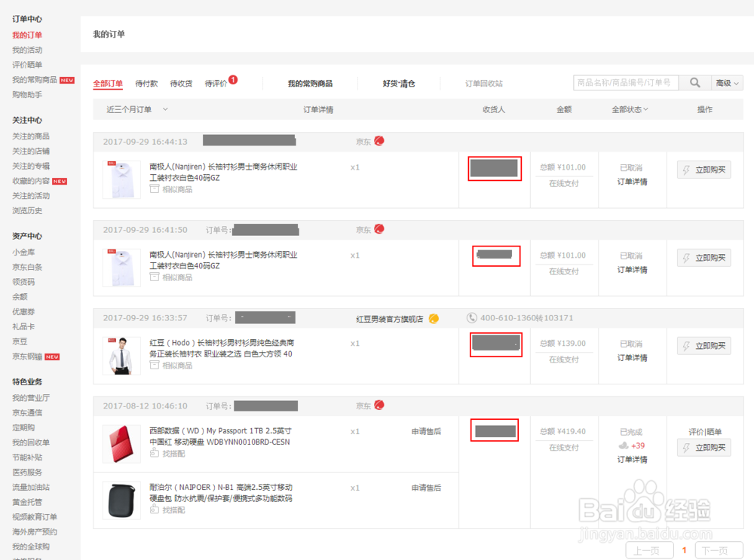Go to 我的订单 in sidebar
The width and height of the screenshot is (754, 560).
[x=27, y=35]
